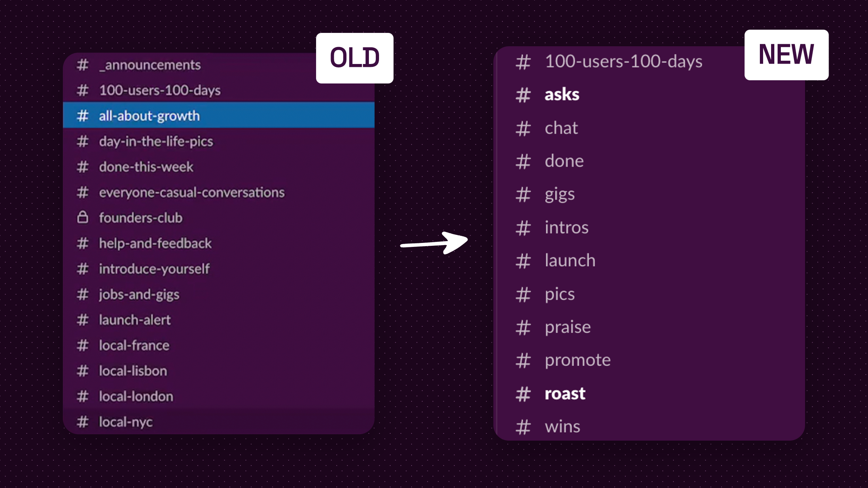Image resolution: width=868 pixels, height=488 pixels.
Task: Click hash icon next to _announcements
Action: point(83,65)
